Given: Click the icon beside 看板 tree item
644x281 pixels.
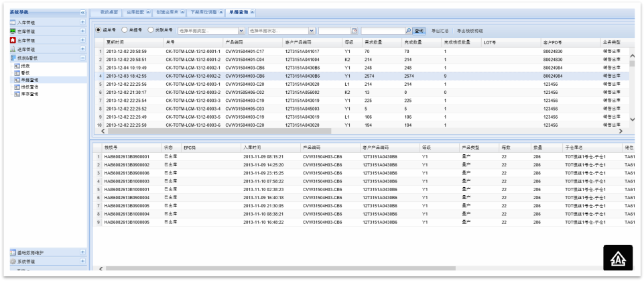Looking at the screenshot, I should [x=17, y=72].
